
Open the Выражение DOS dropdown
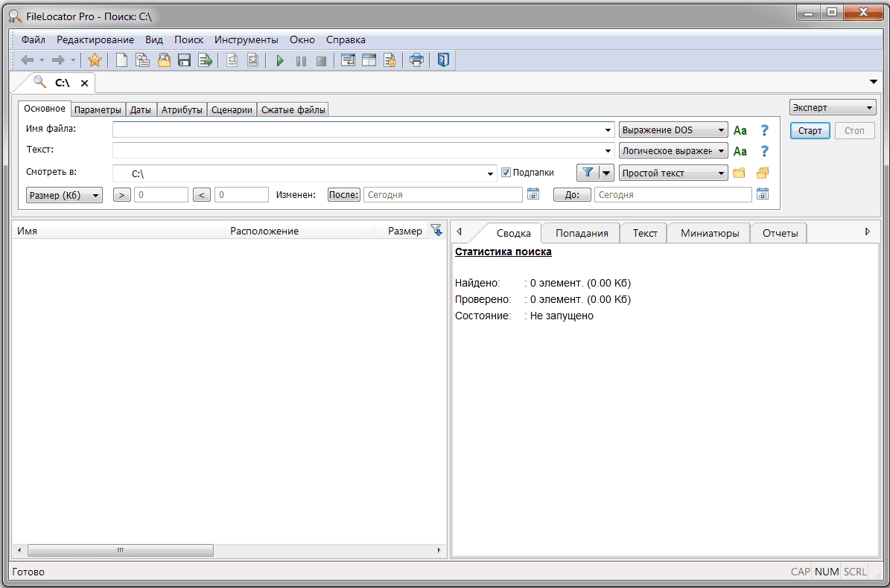[673, 130]
